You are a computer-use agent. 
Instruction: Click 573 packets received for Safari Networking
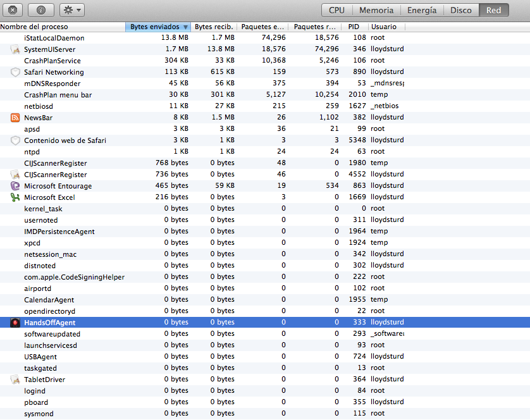tap(332, 71)
